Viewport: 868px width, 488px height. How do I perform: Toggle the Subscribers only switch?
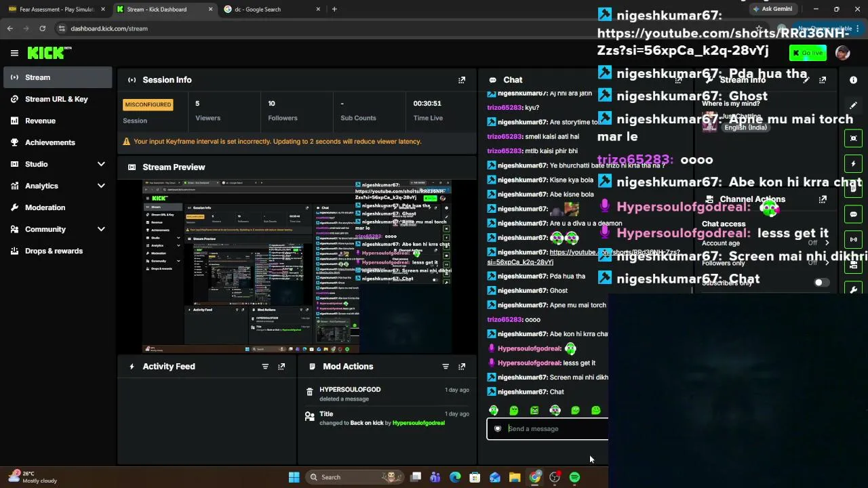821,283
